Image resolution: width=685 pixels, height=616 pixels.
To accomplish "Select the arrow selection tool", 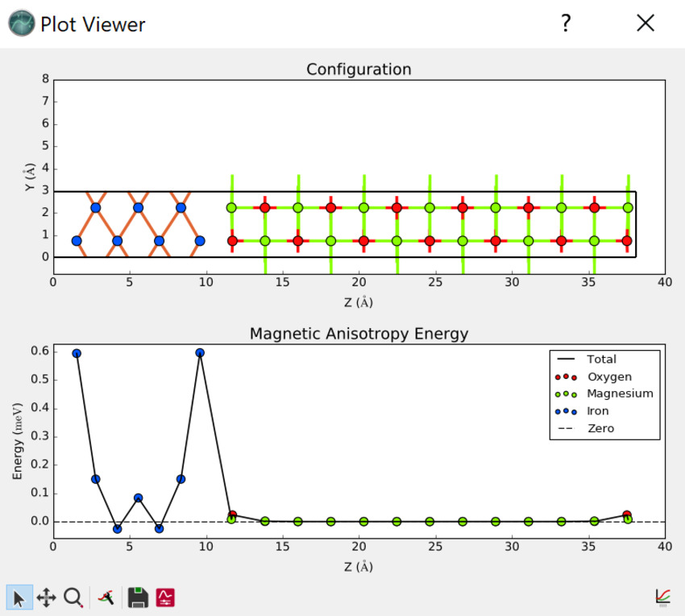I will [18, 597].
